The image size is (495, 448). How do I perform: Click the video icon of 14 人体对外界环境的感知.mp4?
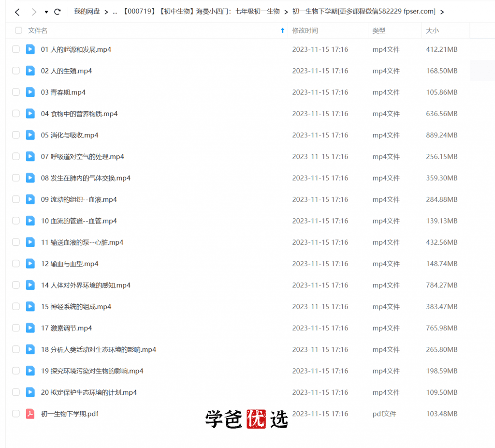click(30, 285)
